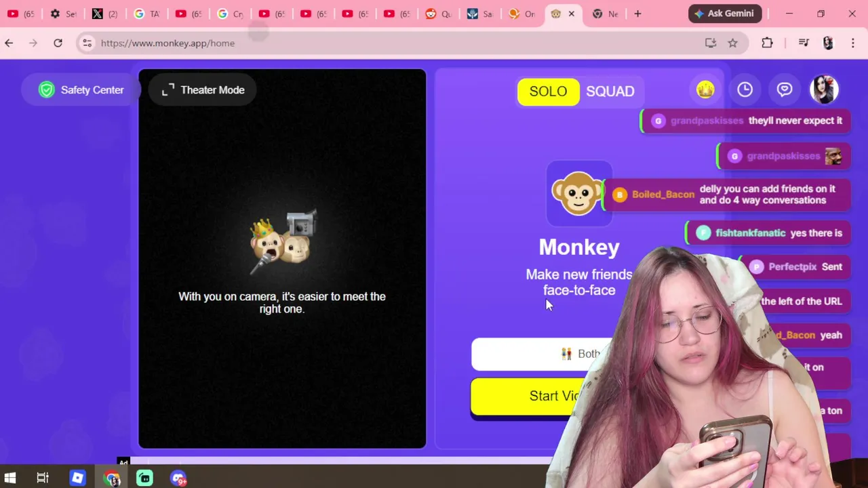The image size is (868, 488).
Task: Open the Safety Center
Action: (x=81, y=89)
